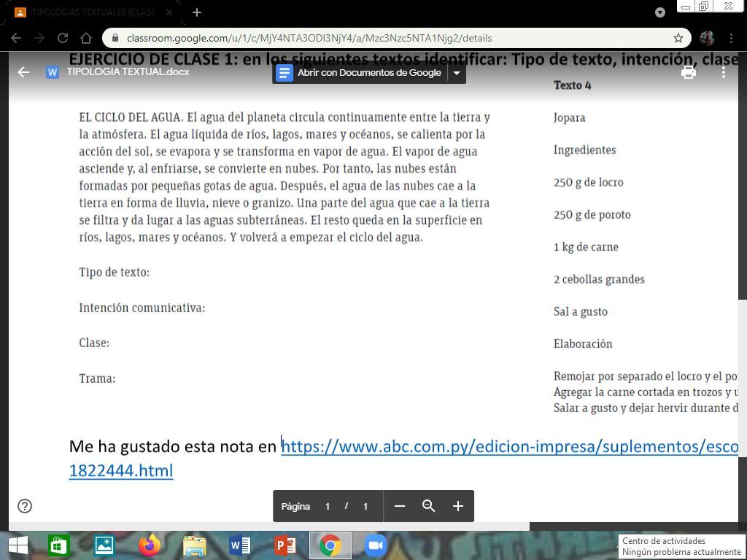This screenshot has height=560, width=747.
Task: Click the 'Página' label in the page bar
Action: [295, 507]
